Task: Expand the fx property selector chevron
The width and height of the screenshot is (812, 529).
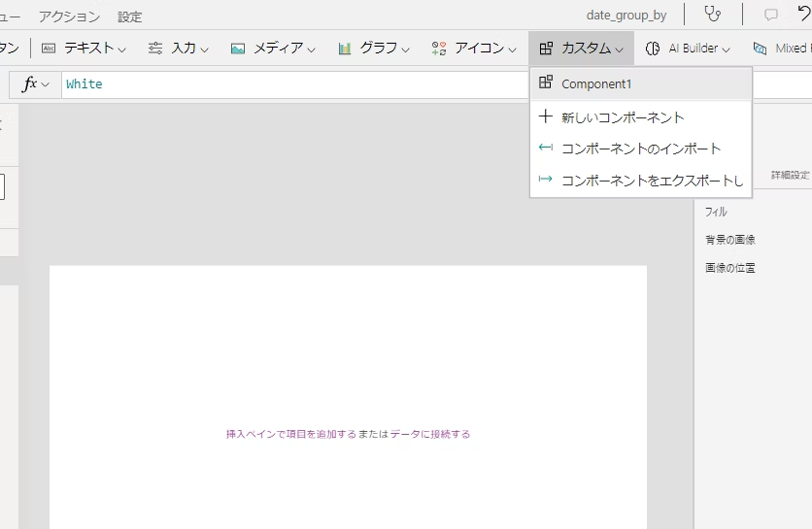Action: click(x=45, y=84)
